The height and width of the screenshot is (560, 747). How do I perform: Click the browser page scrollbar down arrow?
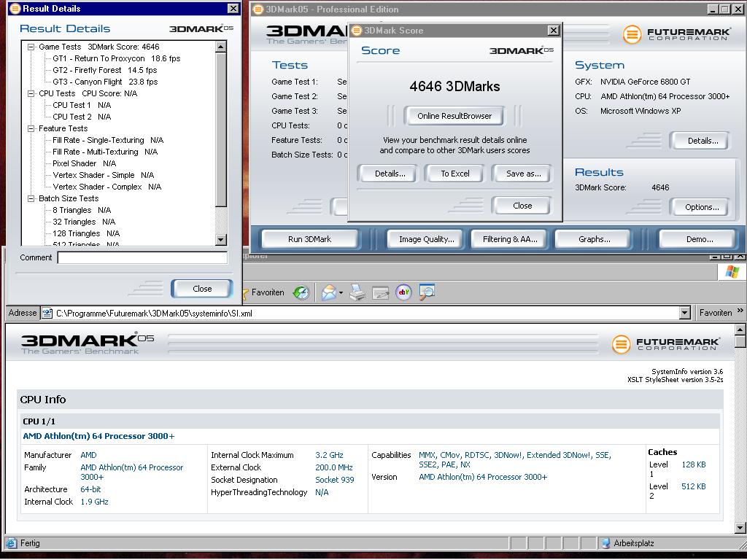tap(740, 528)
